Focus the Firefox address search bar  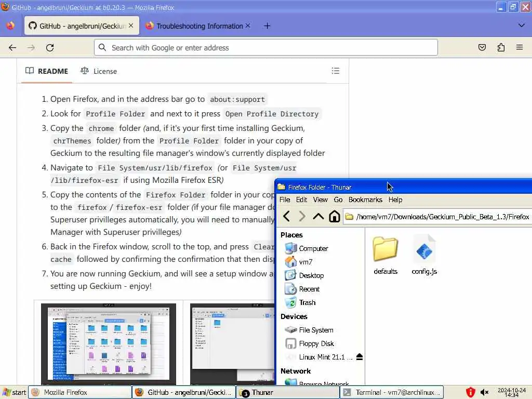(x=265, y=47)
